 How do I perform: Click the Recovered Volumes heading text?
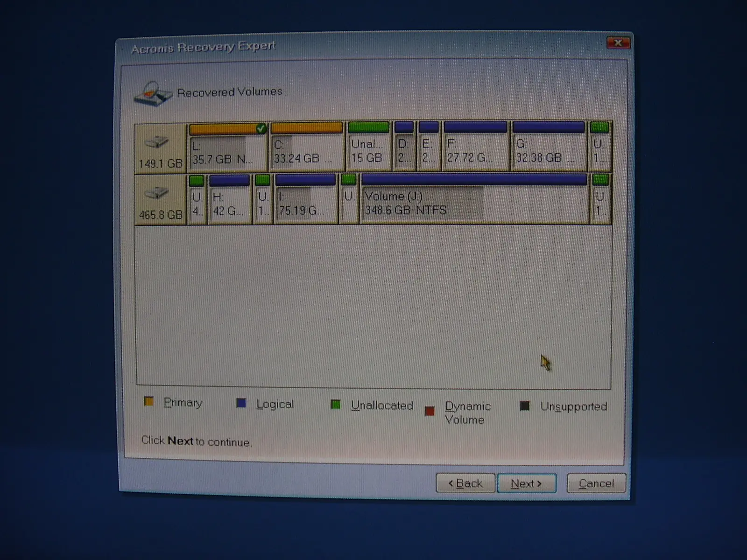pos(230,92)
